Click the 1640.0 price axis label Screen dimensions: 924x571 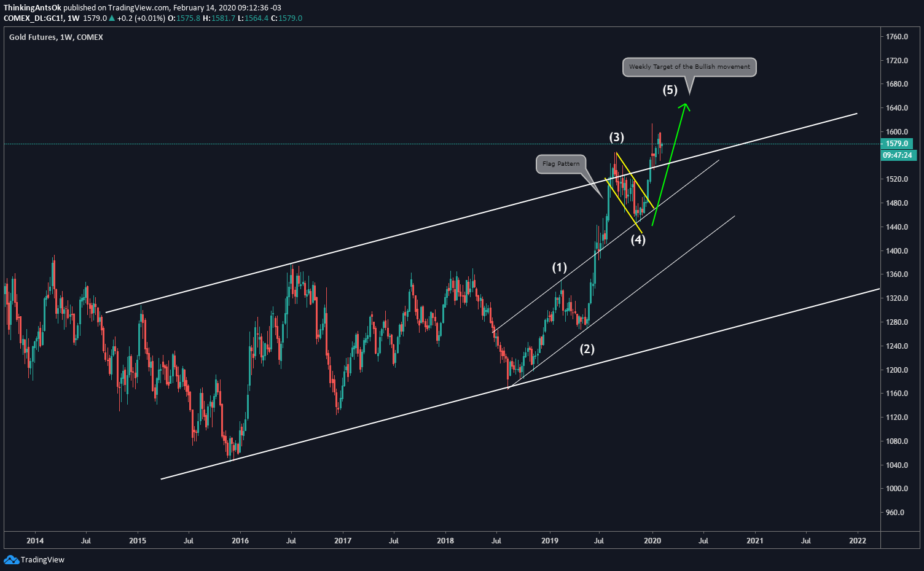click(x=897, y=108)
